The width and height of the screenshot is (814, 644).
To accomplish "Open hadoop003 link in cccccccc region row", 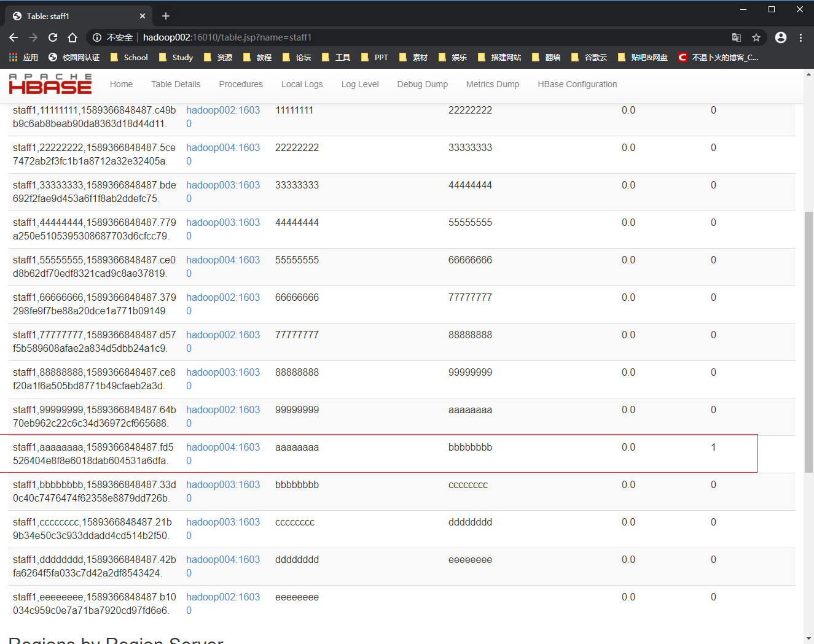I will [x=223, y=529].
